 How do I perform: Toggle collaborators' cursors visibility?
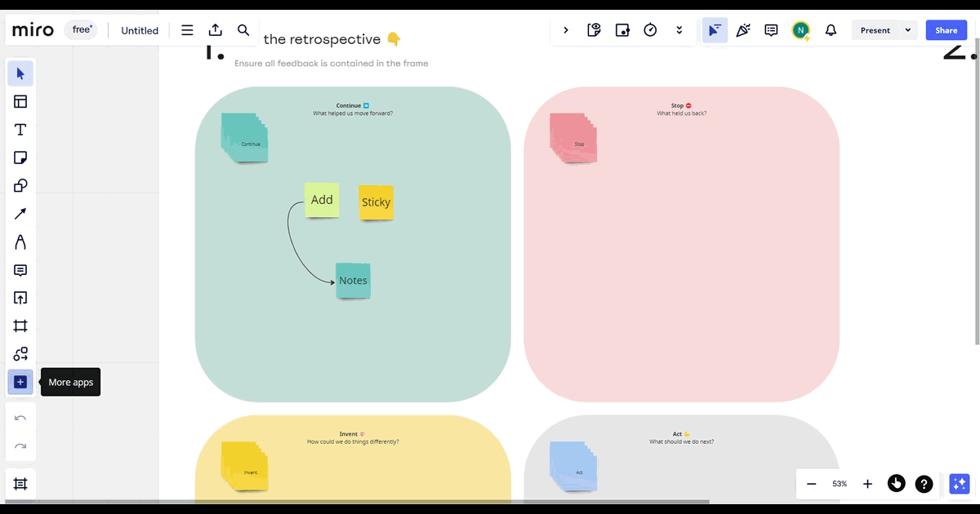pos(715,30)
